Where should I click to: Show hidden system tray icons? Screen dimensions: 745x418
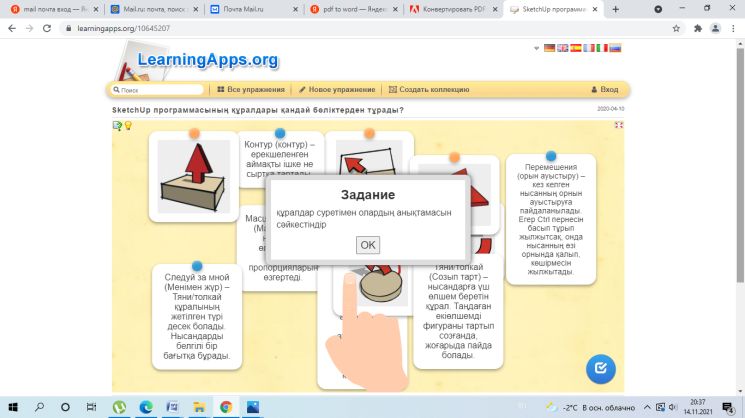pos(647,408)
